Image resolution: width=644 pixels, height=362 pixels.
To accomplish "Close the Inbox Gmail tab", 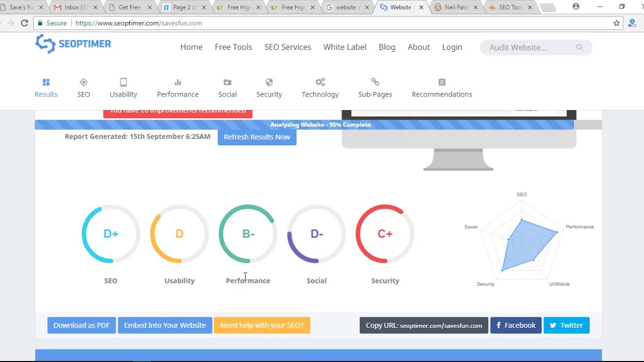I will click(96, 8).
